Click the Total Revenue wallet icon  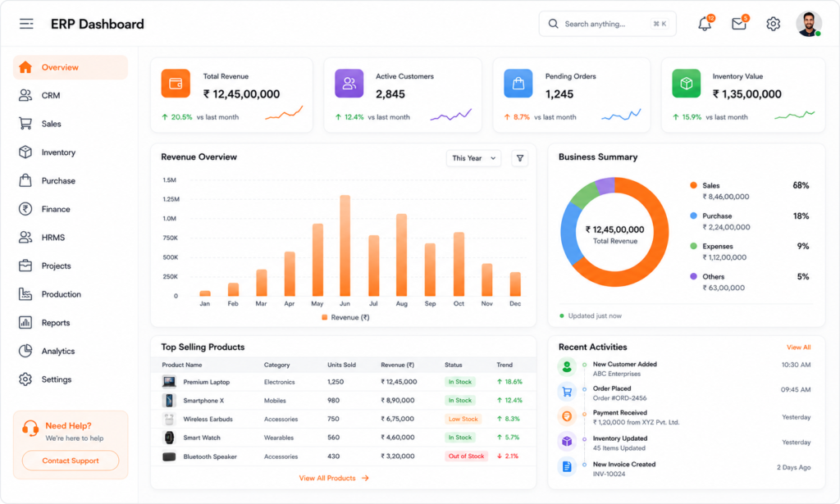pyautogui.click(x=176, y=84)
